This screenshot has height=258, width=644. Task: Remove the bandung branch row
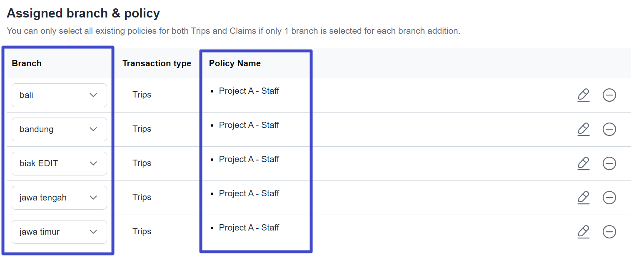[x=609, y=129]
